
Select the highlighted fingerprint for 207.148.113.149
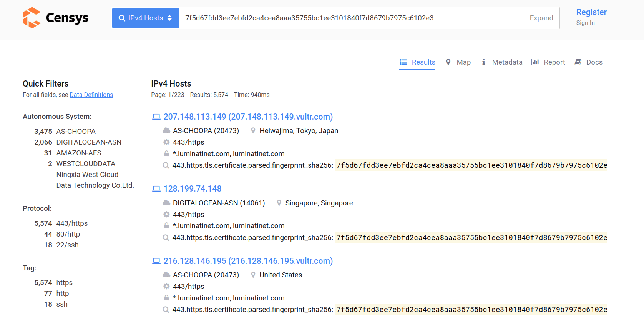471,165
